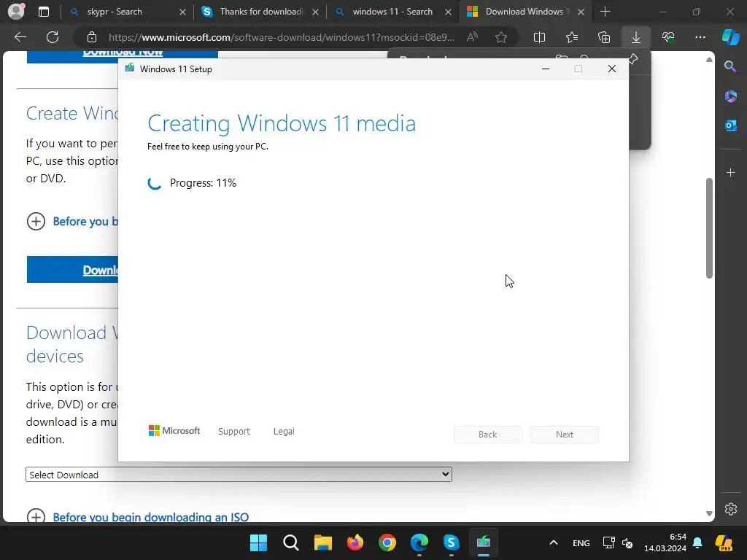Open sidebar settings gear
The height and width of the screenshot is (560, 747).
[x=730, y=508]
